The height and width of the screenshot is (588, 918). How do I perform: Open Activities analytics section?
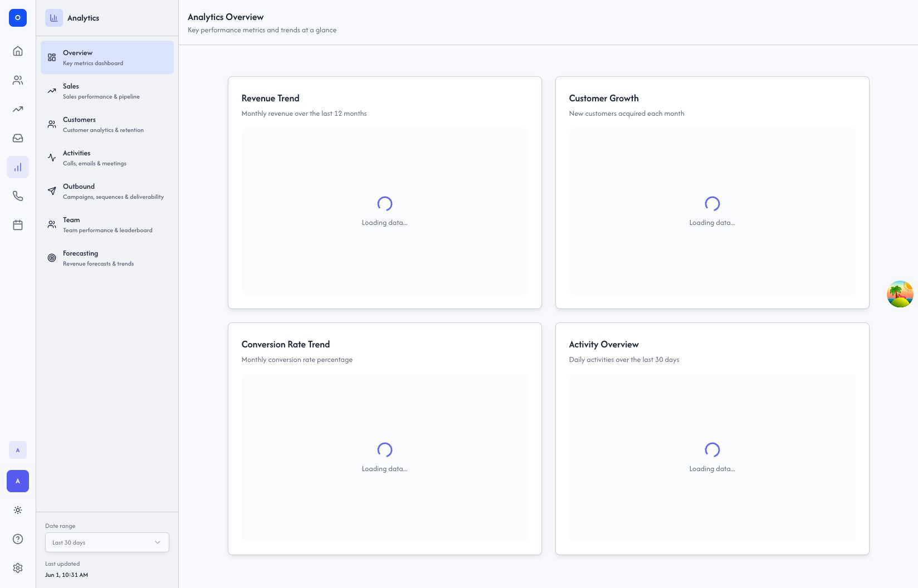107,158
